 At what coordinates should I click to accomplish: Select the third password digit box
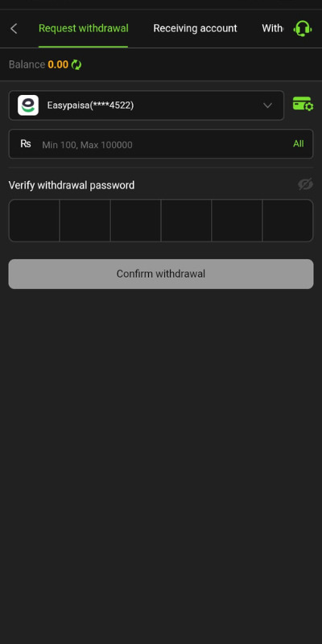click(x=135, y=221)
